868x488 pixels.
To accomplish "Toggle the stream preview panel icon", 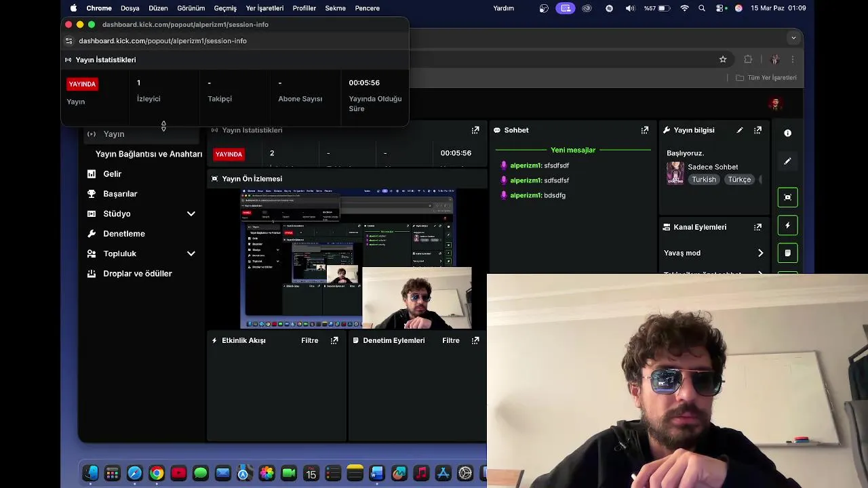I will tap(787, 197).
